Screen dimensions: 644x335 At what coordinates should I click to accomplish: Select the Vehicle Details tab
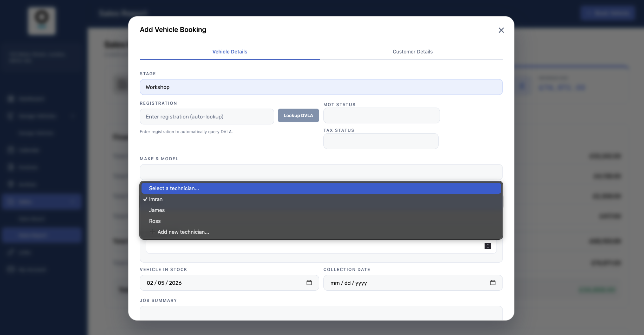tap(229, 52)
